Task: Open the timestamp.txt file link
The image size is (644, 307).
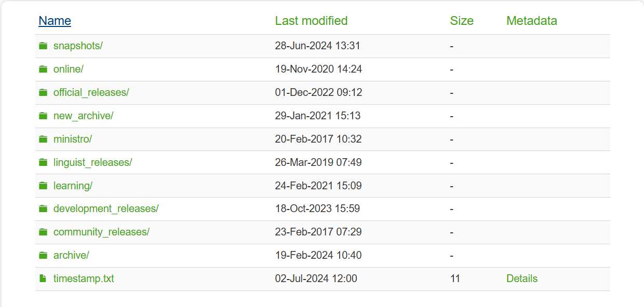Action: tap(84, 278)
